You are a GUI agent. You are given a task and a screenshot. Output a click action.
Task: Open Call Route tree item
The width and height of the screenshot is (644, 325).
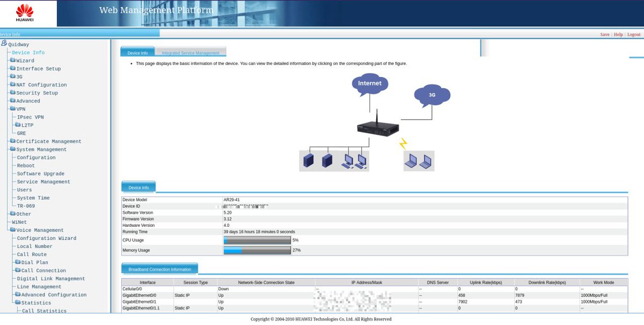tap(32, 254)
